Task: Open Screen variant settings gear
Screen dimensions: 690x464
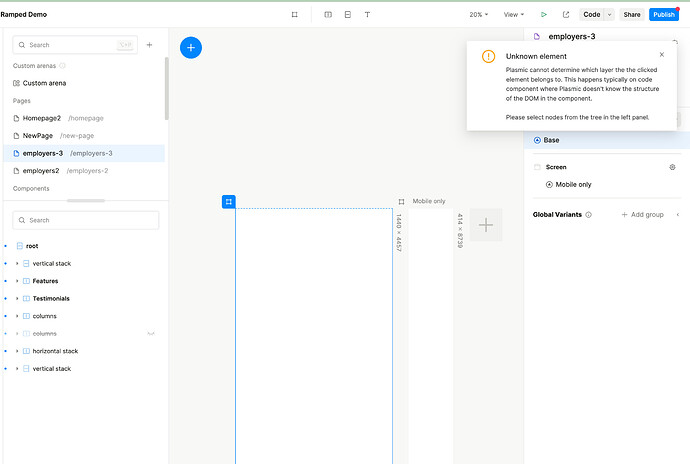Action: pos(672,167)
